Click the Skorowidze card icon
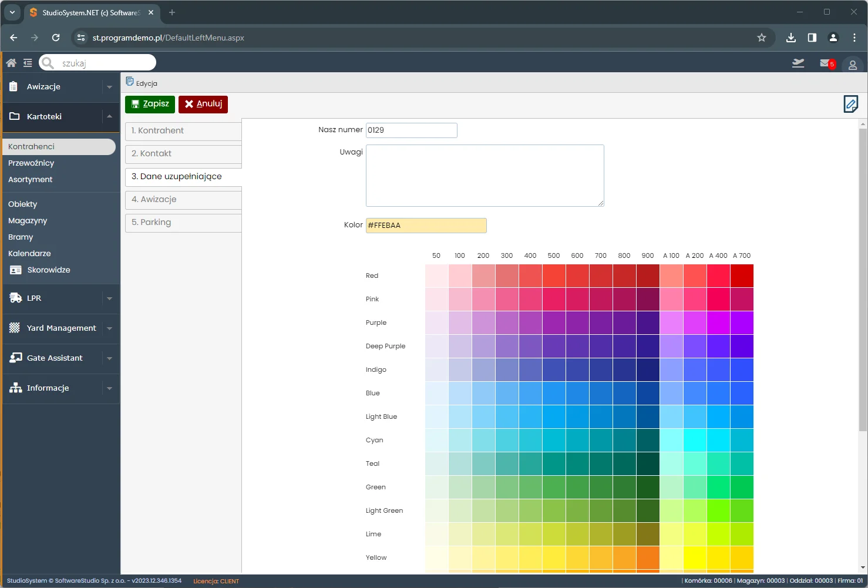This screenshot has height=588, width=868. (16, 270)
